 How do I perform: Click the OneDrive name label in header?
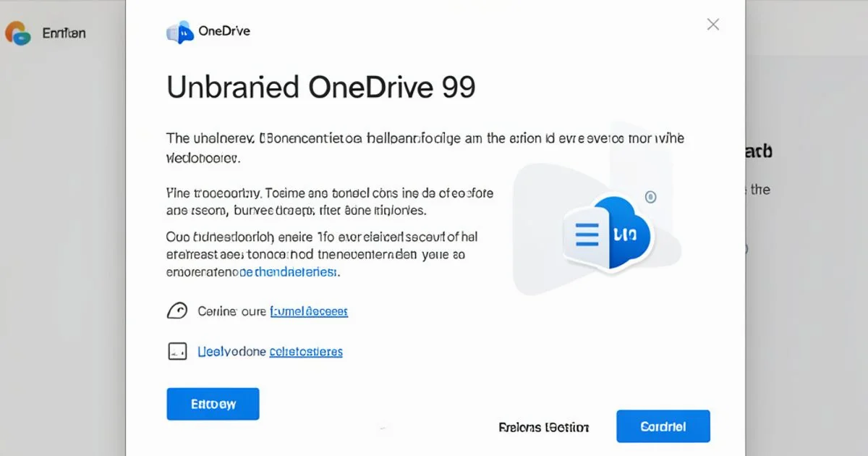tap(224, 31)
